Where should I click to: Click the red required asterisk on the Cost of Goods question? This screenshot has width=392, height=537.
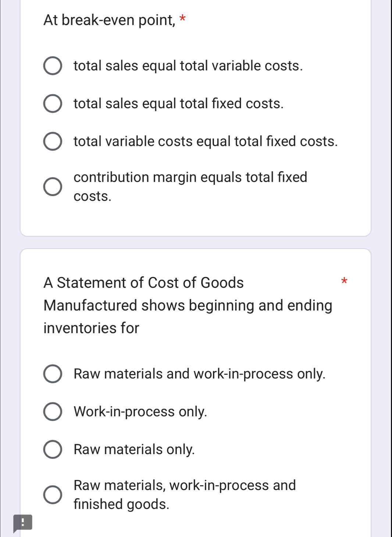[344, 282]
